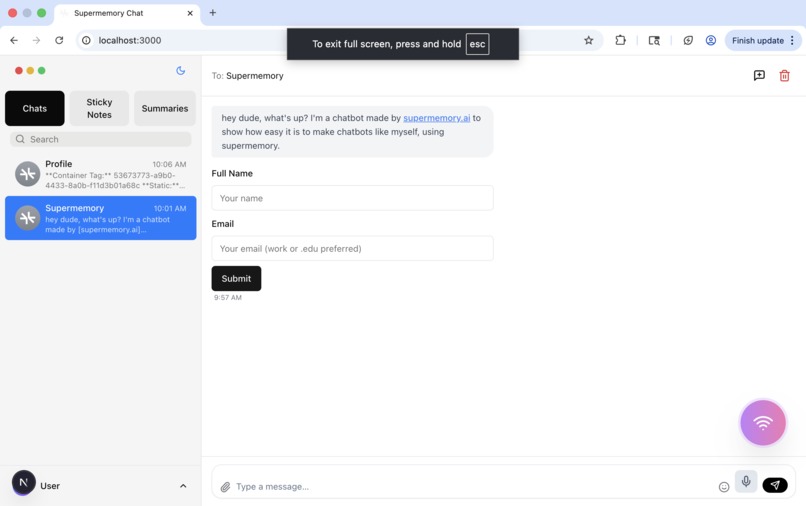
Task: Reload the localhost page
Action: point(59,40)
